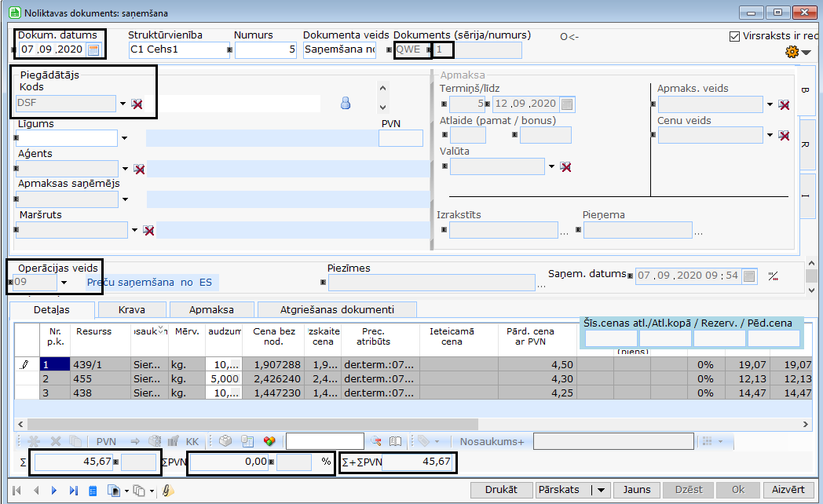This screenshot has height=504, width=823.
Task: Click the tag label toolbar icon
Action: (x=423, y=441)
